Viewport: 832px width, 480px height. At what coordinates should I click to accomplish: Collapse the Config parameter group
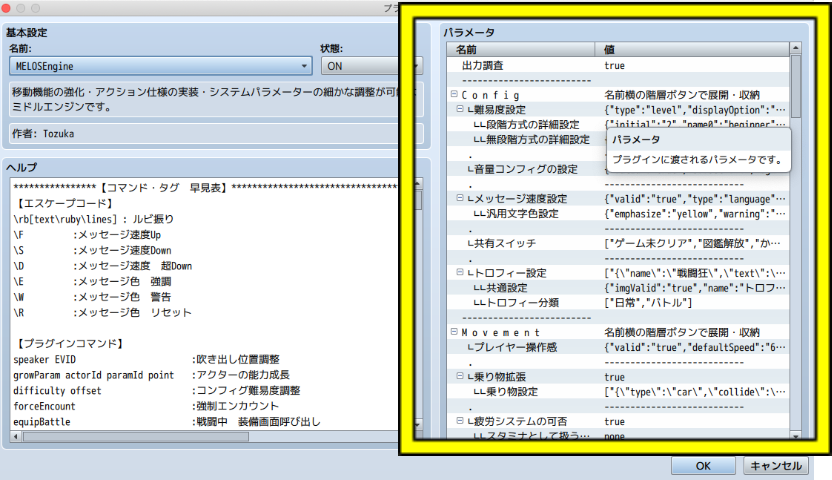click(x=453, y=94)
